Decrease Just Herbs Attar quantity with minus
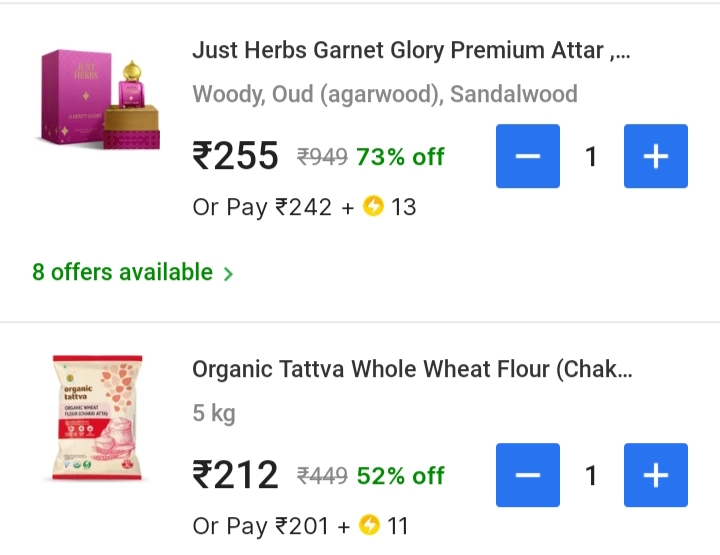Screen dimensions: 720x555 click(528, 156)
